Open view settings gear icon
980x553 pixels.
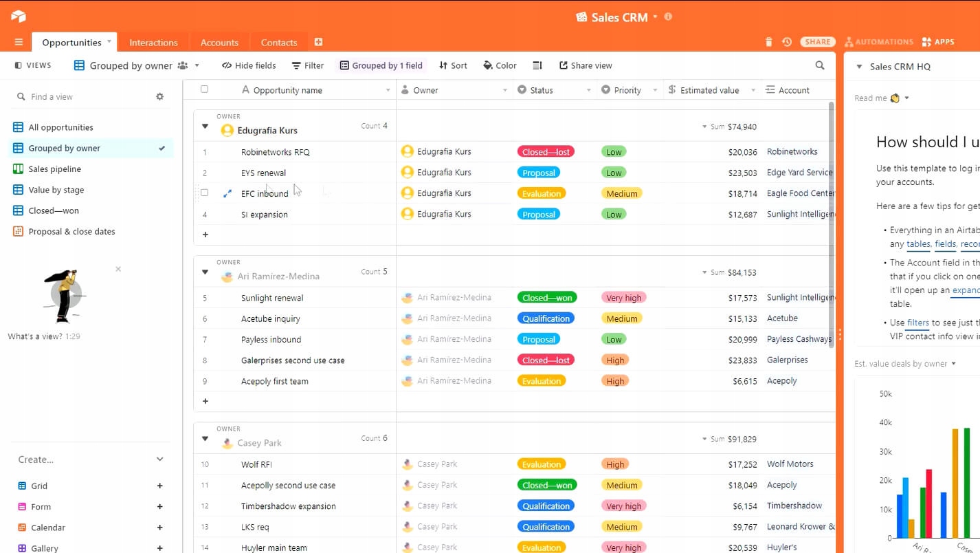click(160, 97)
